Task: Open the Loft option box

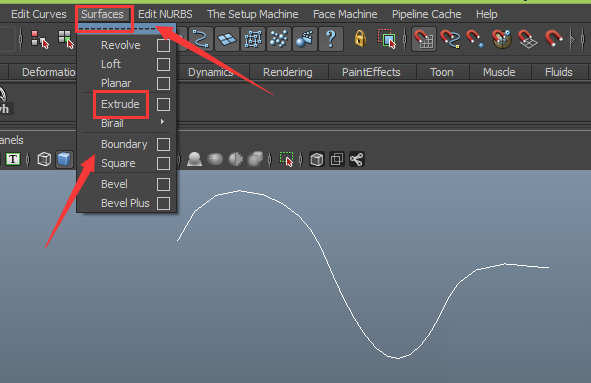Action: [163, 64]
